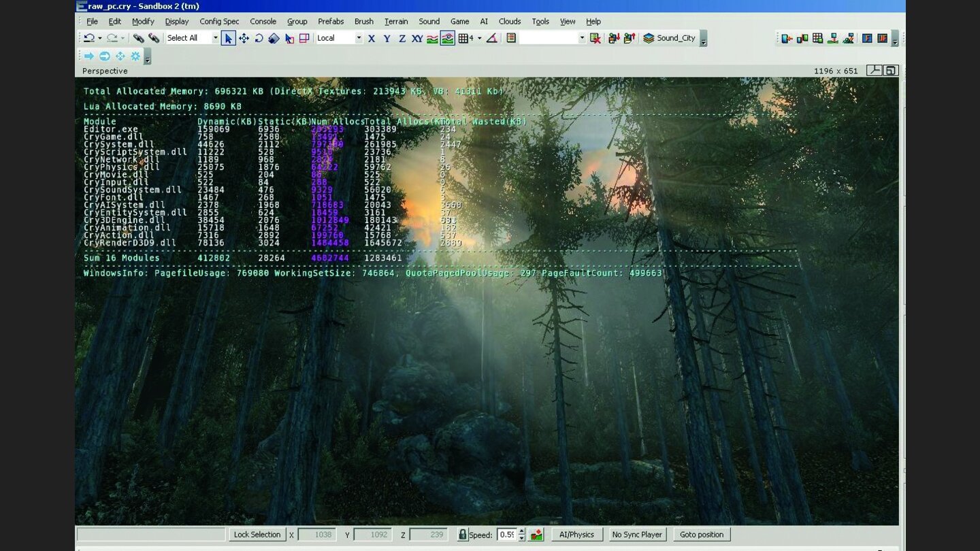Click the viewport split-layout icon

coord(875,70)
